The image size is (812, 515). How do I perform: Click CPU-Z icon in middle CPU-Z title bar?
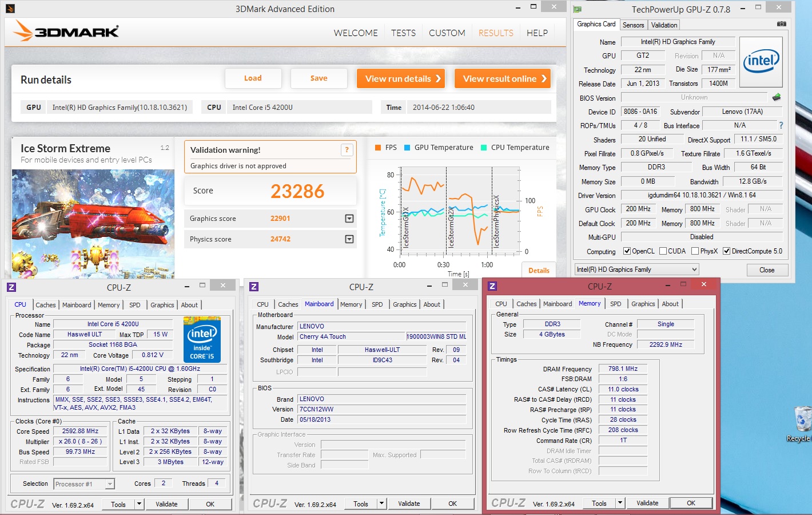(254, 287)
